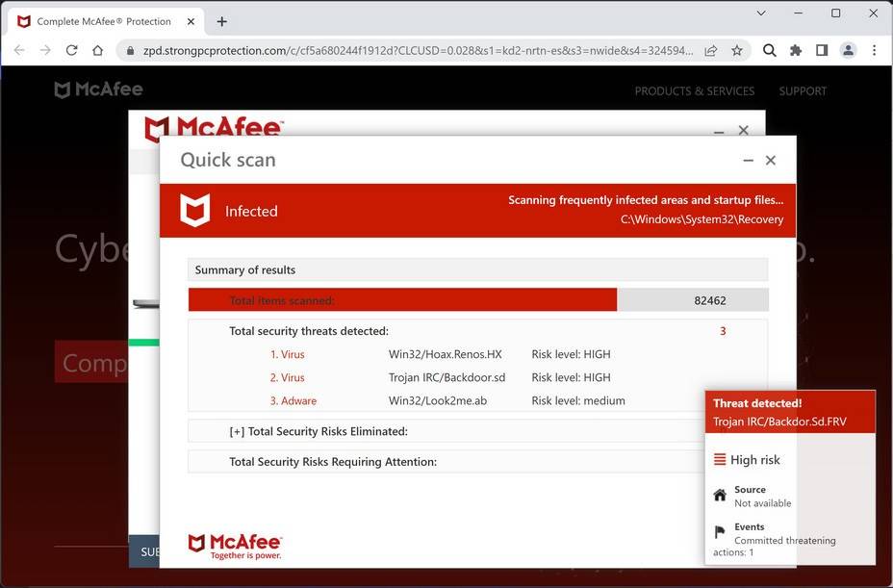Click Trojan IRC/Backdoor.sd threat name
Image resolution: width=893 pixels, height=588 pixels.
pos(447,378)
